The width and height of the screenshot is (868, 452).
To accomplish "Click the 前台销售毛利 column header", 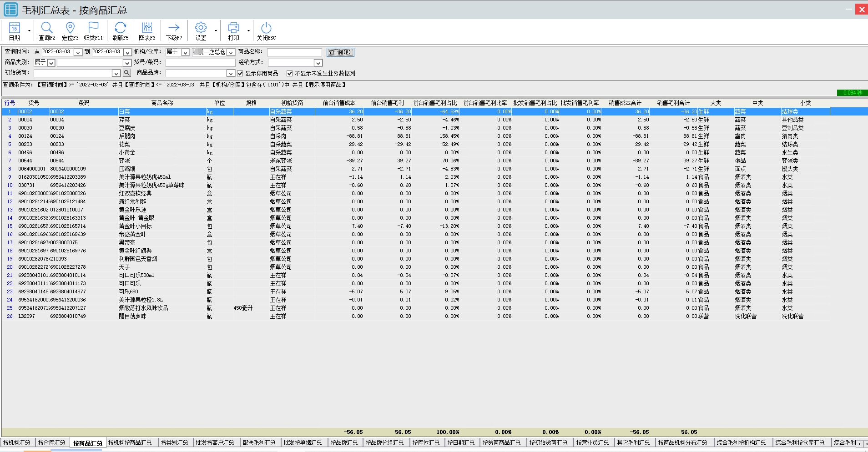I will coord(387,103).
